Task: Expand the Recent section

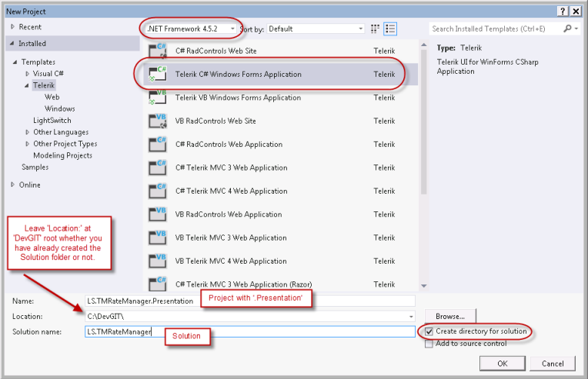Action: point(13,27)
